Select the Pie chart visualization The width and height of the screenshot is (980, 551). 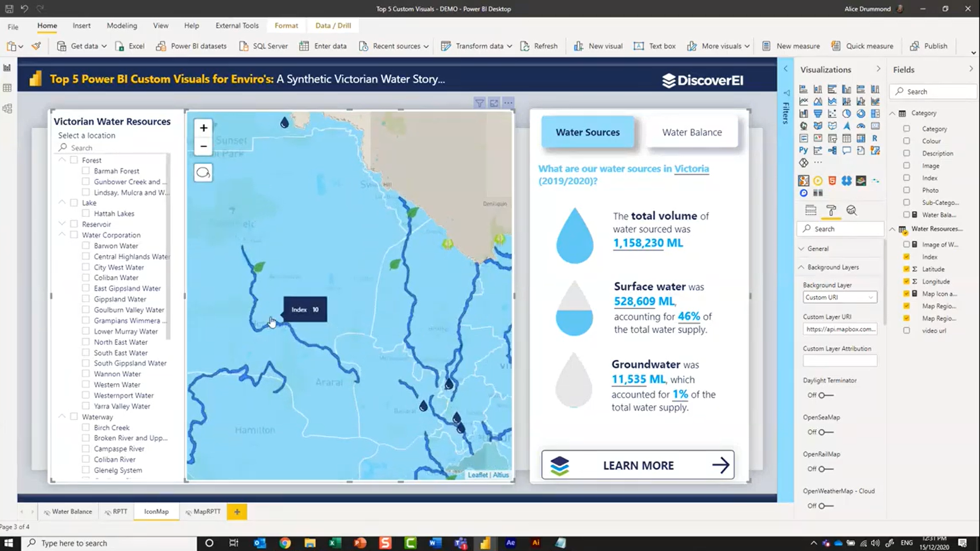coord(846,113)
